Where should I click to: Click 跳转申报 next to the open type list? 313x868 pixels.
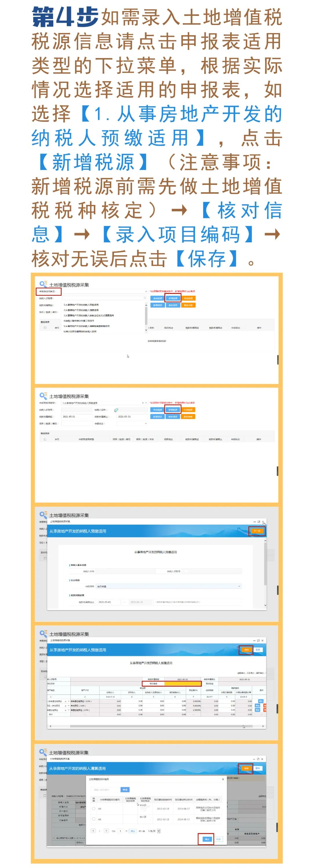coord(188,305)
